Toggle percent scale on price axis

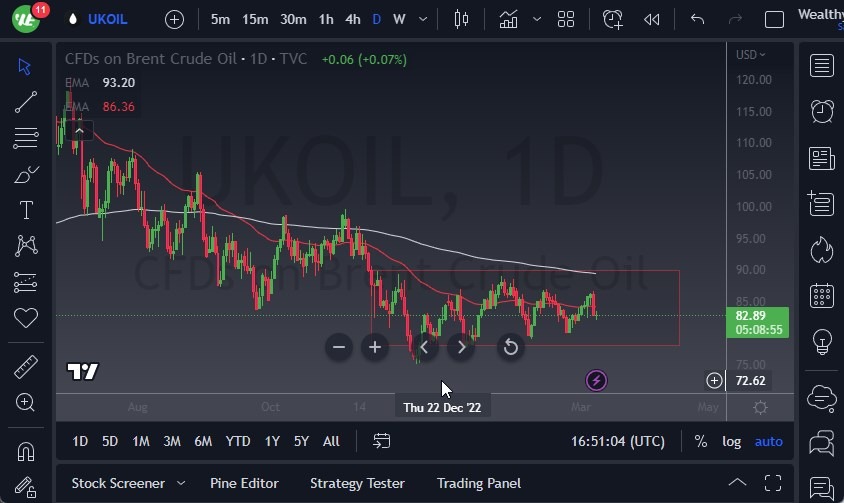701,441
